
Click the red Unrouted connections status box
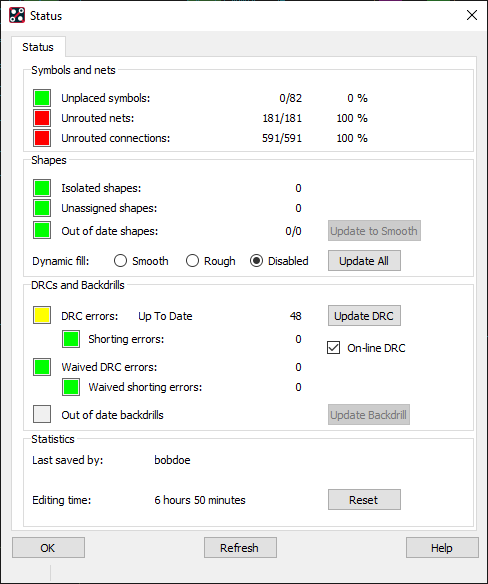[42, 138]
